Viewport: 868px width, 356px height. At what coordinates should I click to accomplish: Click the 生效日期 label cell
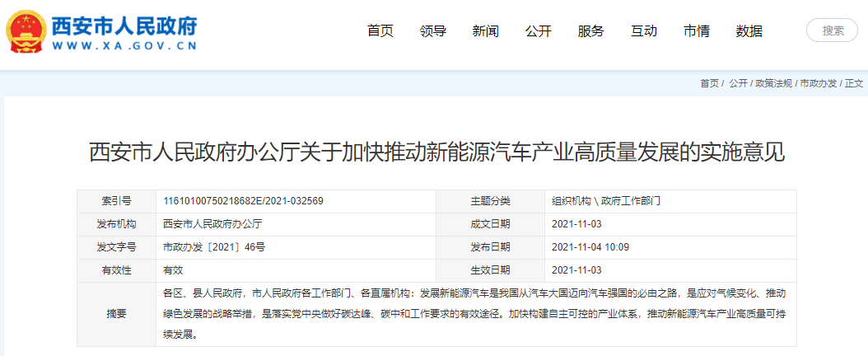pos(491,271)
